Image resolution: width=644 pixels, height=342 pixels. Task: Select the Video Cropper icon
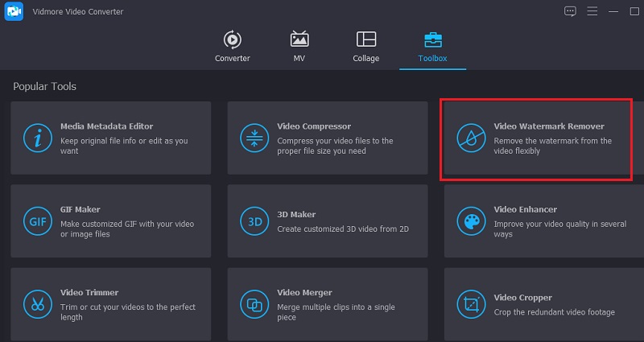tap(470, 305)
